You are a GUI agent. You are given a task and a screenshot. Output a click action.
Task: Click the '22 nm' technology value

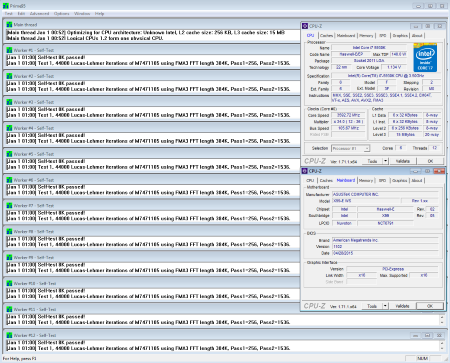click(341, 67)
